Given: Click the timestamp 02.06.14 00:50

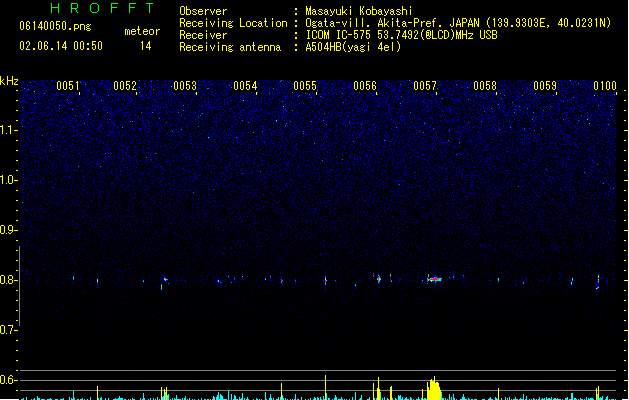Looking at the screenshot, I should [x=61, y=46].
